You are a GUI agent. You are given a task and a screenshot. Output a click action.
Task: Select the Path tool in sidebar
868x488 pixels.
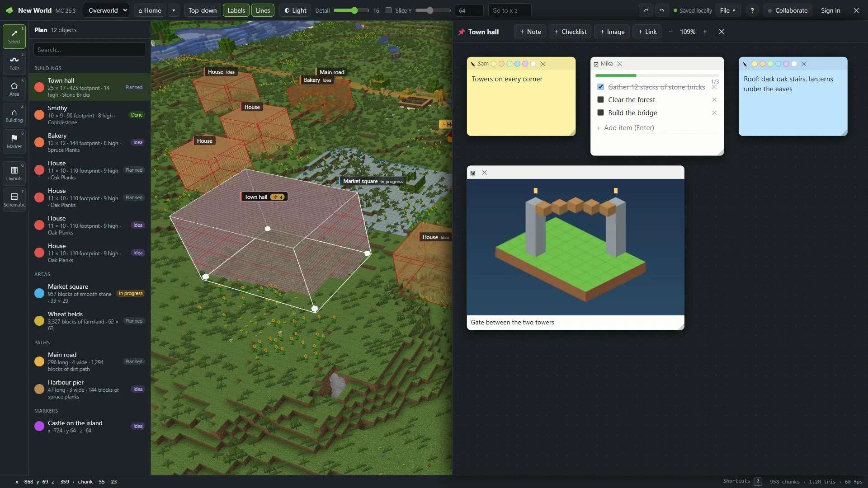coord(14,62)
